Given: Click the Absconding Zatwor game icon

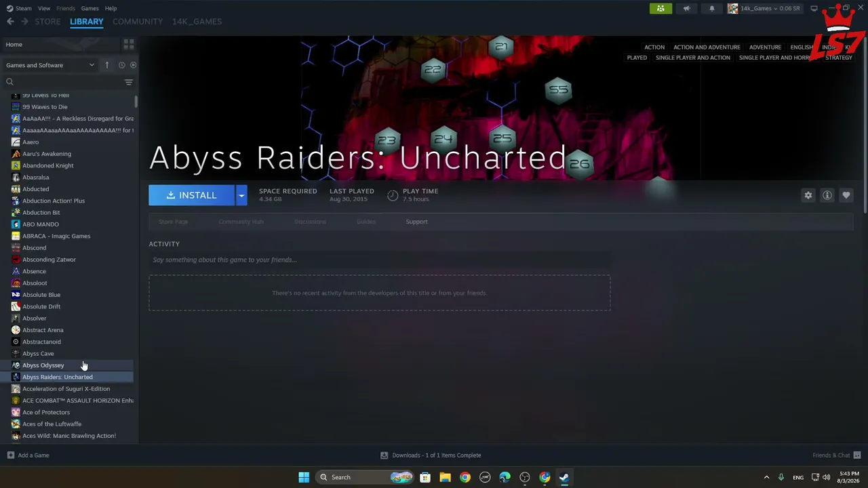Looking at the screenshot, I should 16,260.
